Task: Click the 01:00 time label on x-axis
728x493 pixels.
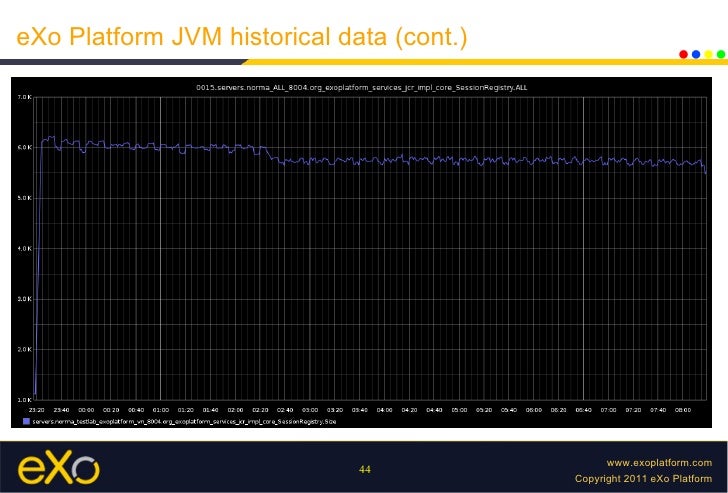Action: [161, 410]
